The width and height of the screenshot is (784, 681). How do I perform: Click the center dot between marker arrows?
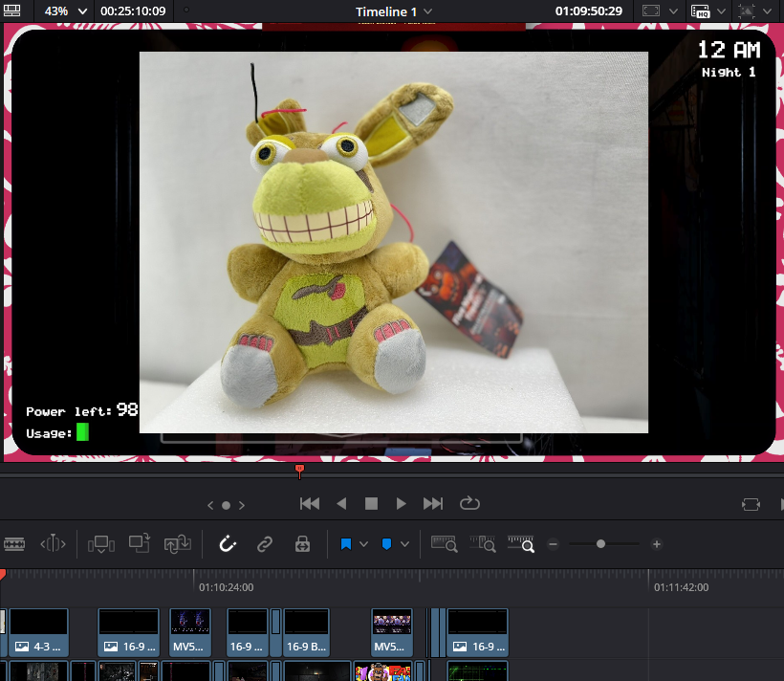click(x=226, y=505)
